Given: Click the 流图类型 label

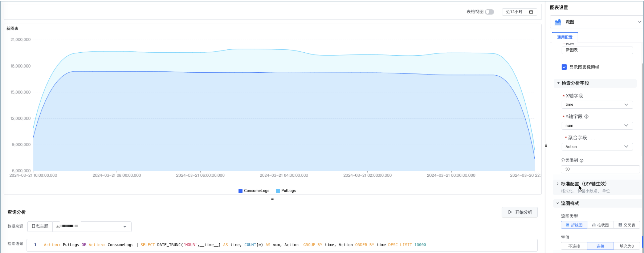Looking at the screenshot, I should pyautogui.click(x=569, y=216).
